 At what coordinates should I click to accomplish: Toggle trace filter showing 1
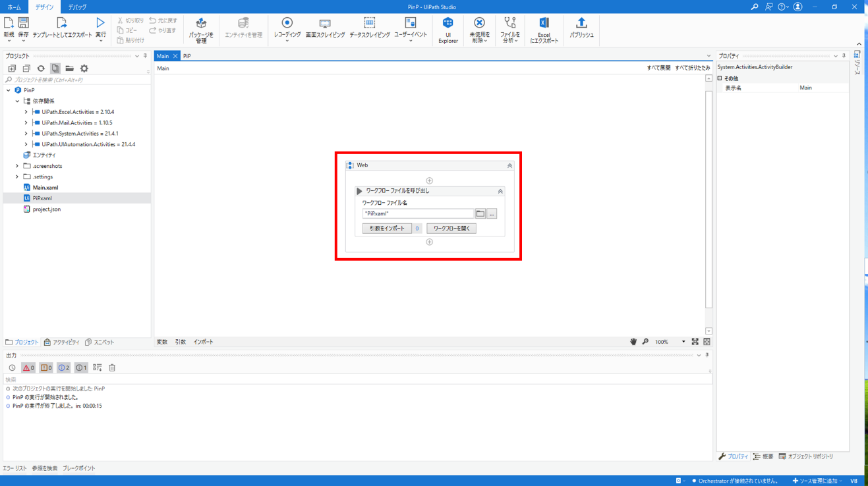[x=81, y=368]
